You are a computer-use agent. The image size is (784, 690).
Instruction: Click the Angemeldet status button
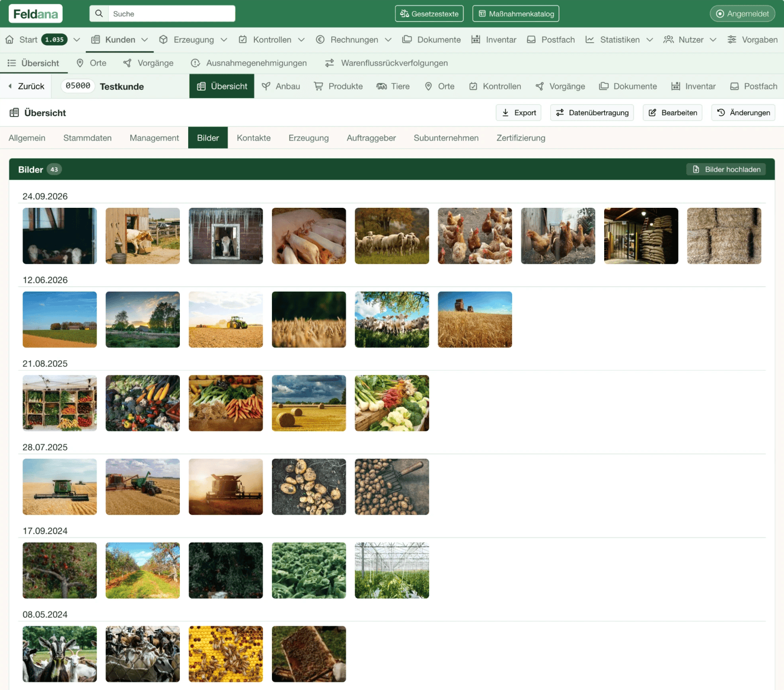coord(742,14)
